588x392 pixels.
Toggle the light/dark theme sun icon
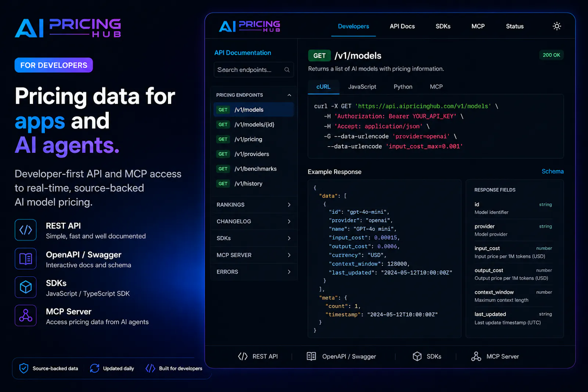click(557, 26)
